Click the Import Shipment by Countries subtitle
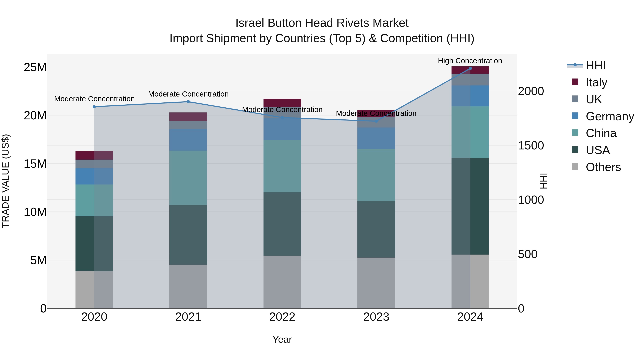Image resolution: width=644 pixels, height=362 pixels. click(322, 38)
